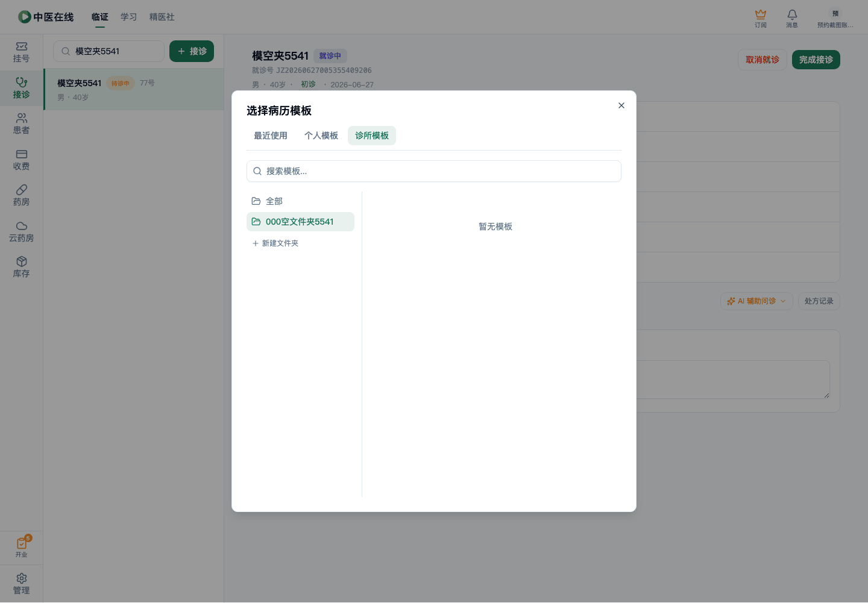The height and width of the screenshot is (603, 868).
Task: Open the 接诊 consultation sidebar icon
Action: click(x=21, y=88)
